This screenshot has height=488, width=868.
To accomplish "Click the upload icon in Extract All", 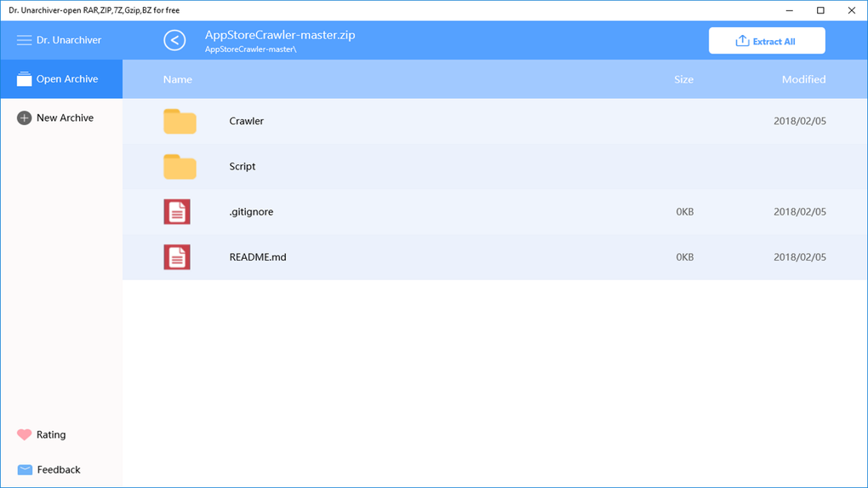I will point(742,41).
